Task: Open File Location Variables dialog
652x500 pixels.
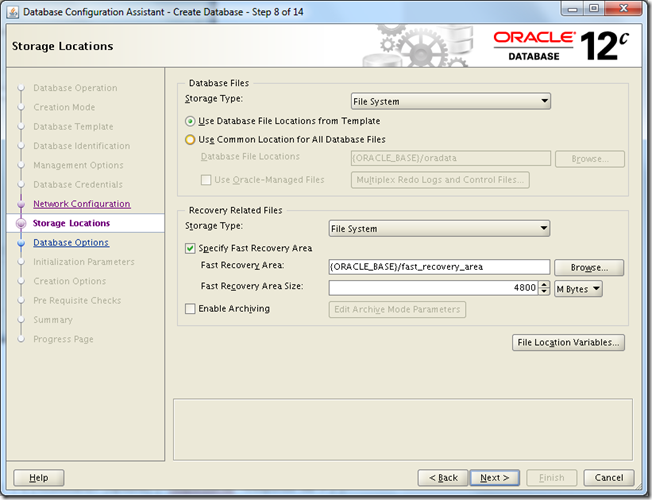Action: (x=568, y=343)
